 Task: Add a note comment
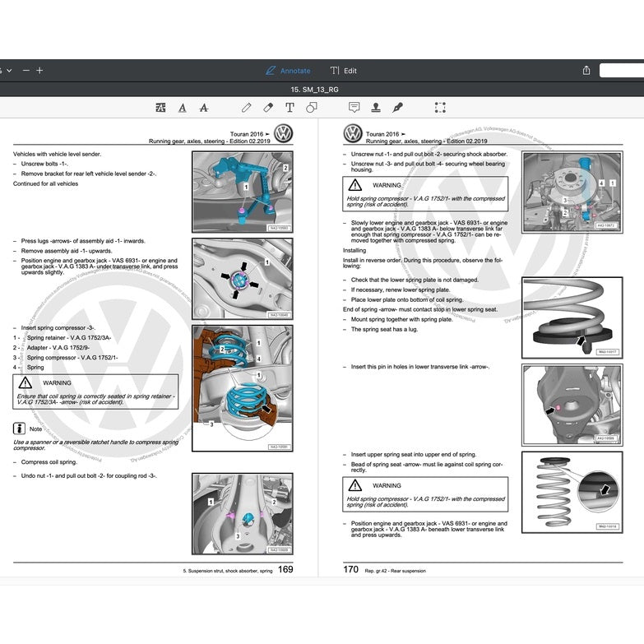pyautogui.click(x=354, y=108)
